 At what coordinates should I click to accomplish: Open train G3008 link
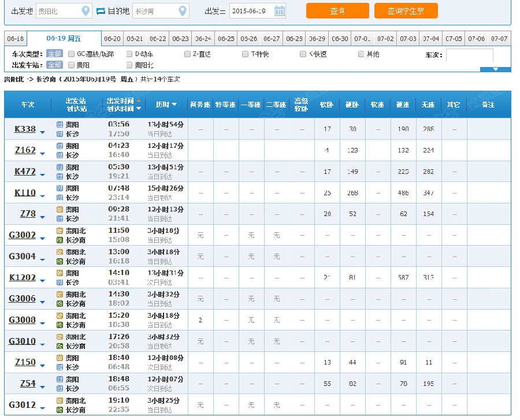click(x=22, y=320)
